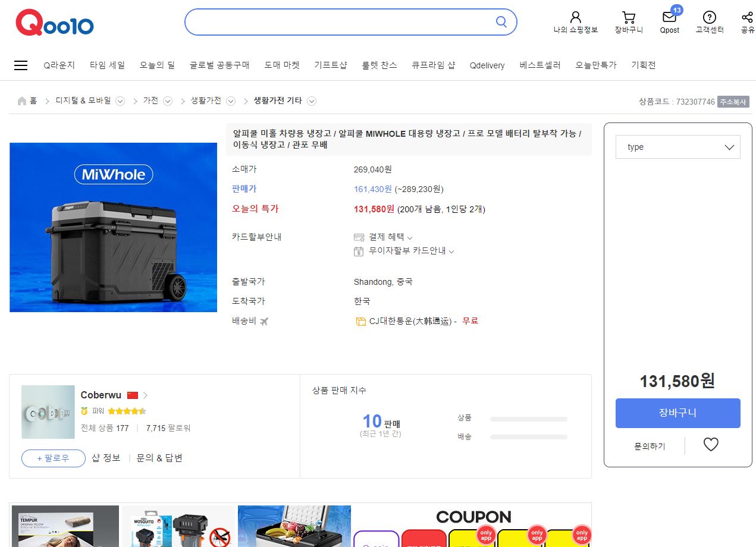Click the CJ대한통운 delivery box icon
756x547 pixels.
point(360,322)
